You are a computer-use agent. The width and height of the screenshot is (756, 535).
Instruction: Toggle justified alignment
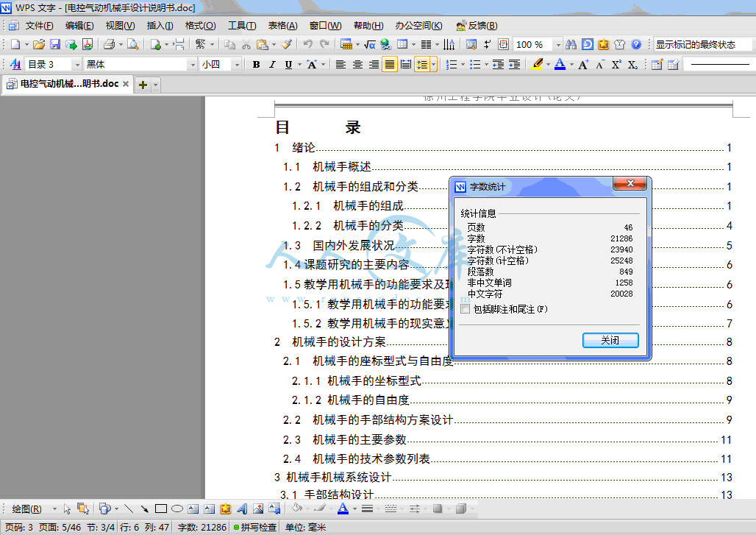coord(390,64)
